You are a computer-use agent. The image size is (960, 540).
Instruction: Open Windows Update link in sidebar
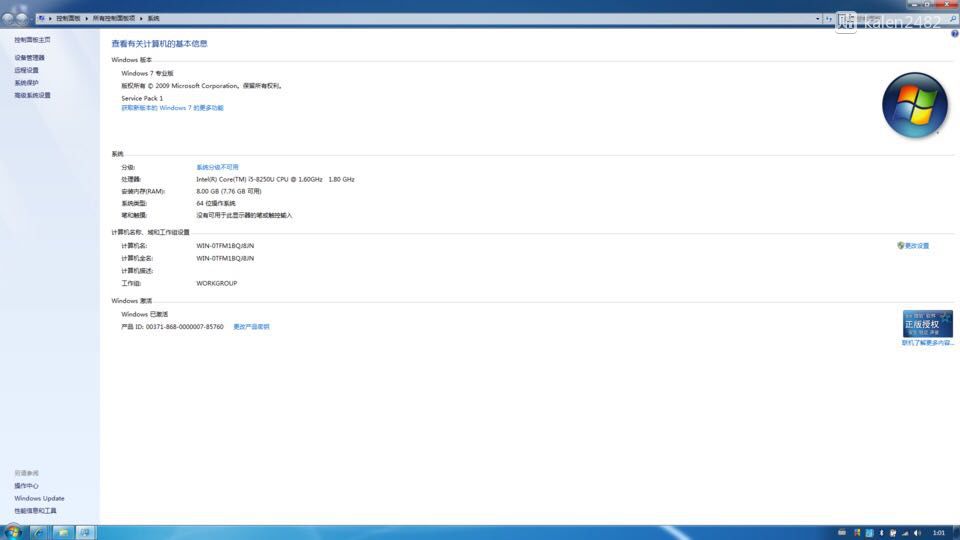[x=39, y=498]
